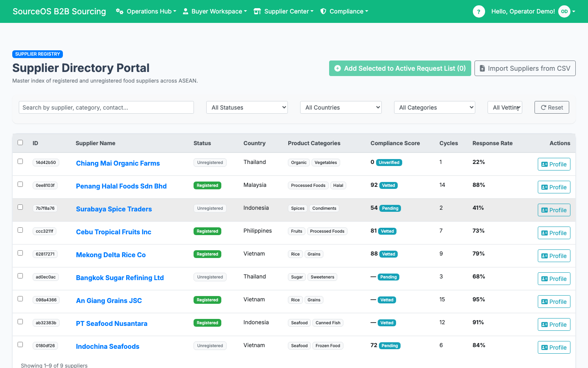Click the Supplier Center storefront icon
The image size is (588, 368).
(x=257, y=11)
